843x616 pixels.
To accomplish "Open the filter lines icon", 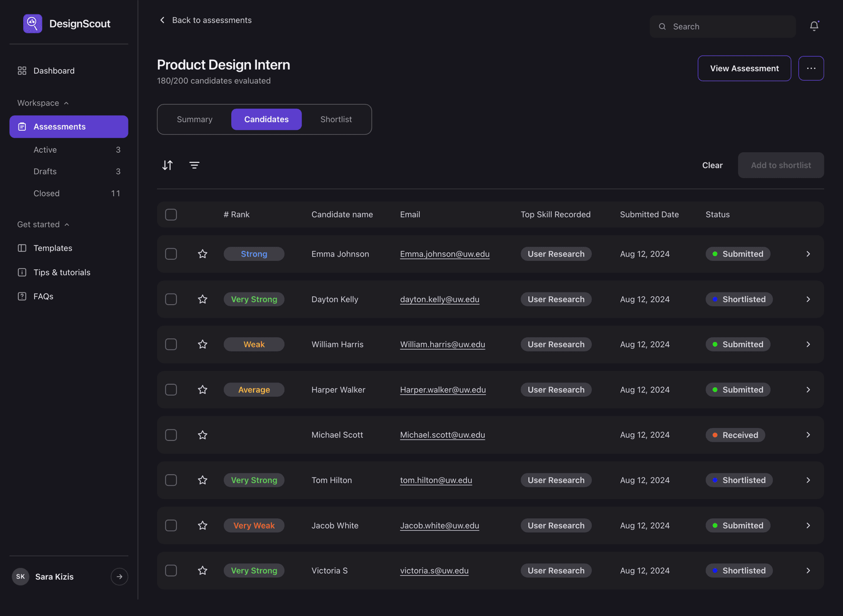I will coord(194,165).
